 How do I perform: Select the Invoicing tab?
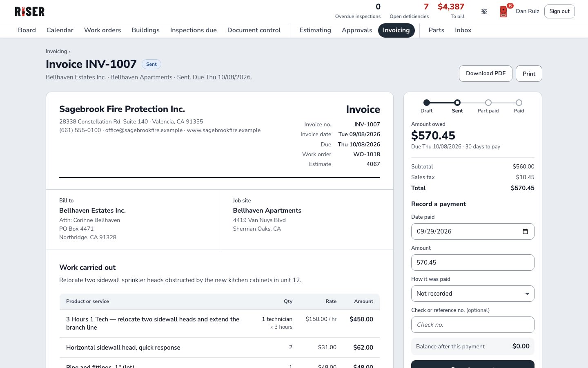pos(396,30)
